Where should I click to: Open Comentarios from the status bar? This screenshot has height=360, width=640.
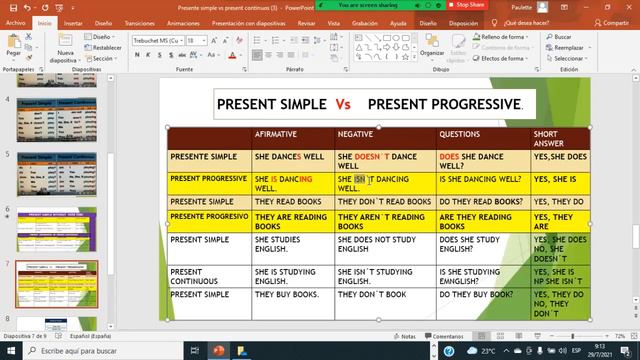click(x=444, y=336)
